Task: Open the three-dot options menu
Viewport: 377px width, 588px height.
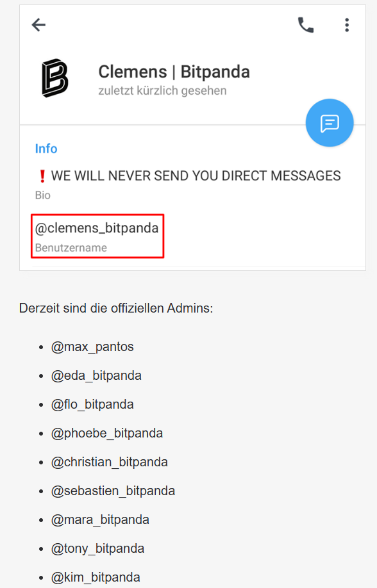Action: coord(347,25)
